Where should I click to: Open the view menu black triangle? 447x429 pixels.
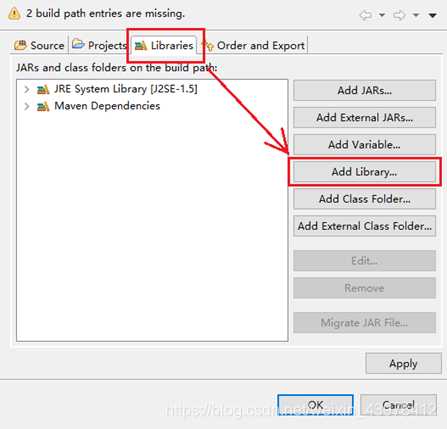(433, 15)
